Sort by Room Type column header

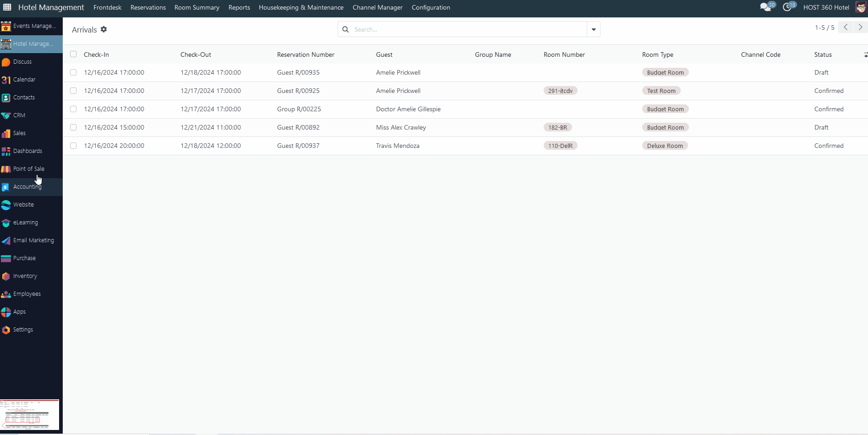(657, 54)
